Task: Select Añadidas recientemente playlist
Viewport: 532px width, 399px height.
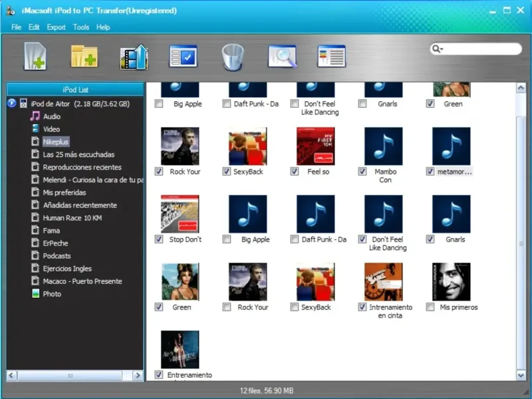Action: (x=80, y=205)
